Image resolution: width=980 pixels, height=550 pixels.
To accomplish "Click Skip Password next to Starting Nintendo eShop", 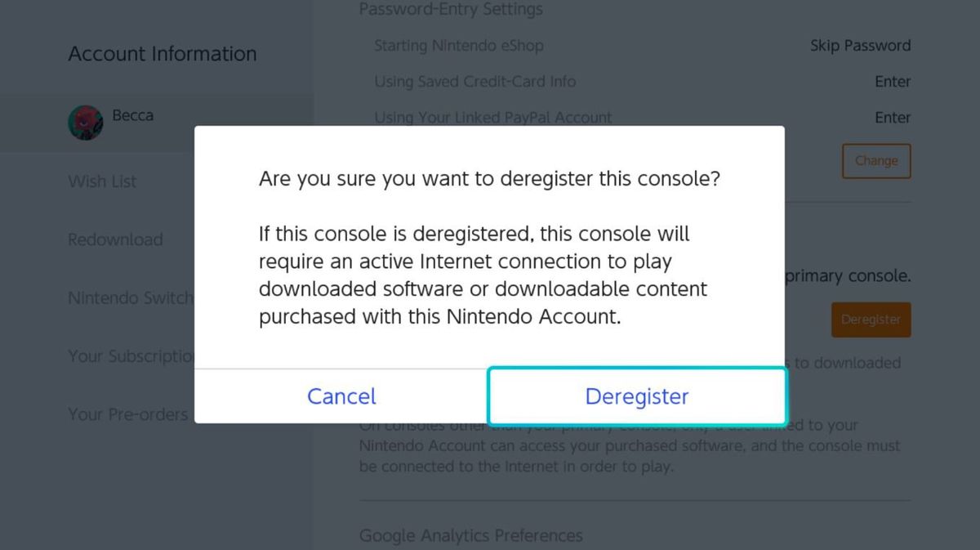I will pos(860,46).
